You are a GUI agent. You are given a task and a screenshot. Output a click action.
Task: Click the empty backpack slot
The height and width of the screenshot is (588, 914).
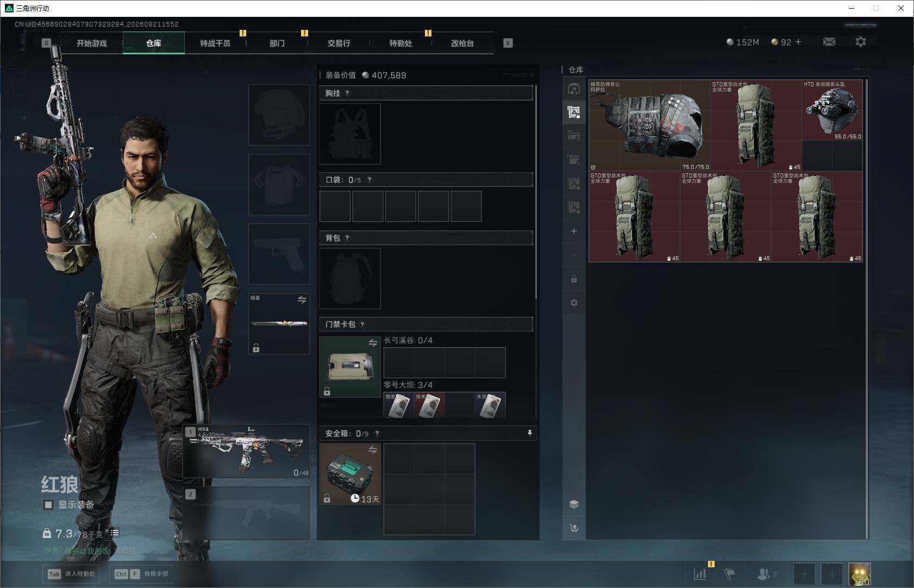click(x=350, y=278)
